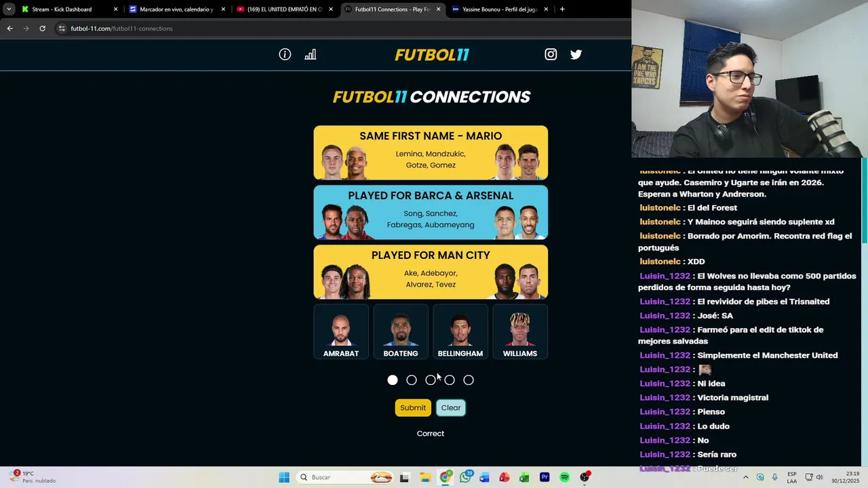Select the Bellingham player card
This screenshot has height=488, width=868.
tap(460, 331)
